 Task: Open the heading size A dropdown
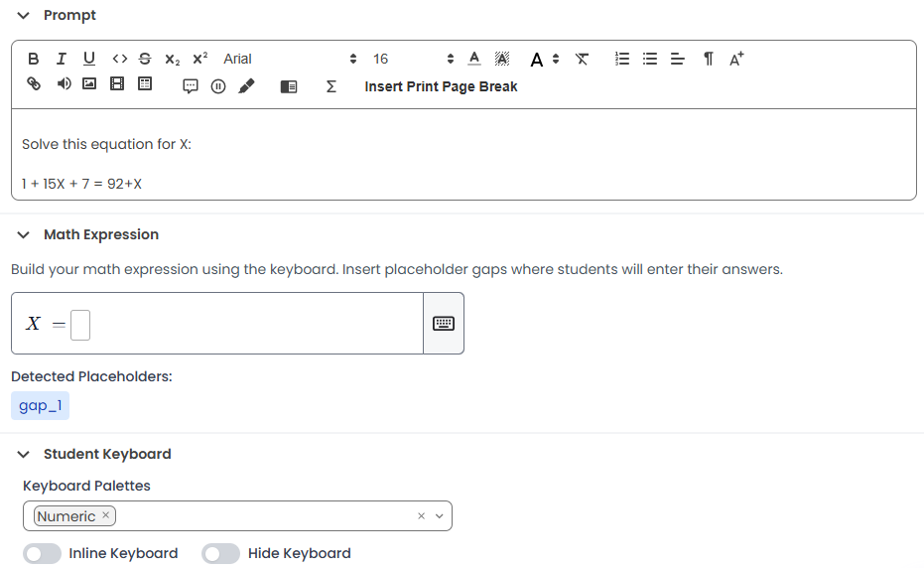(x=545, y=59)
